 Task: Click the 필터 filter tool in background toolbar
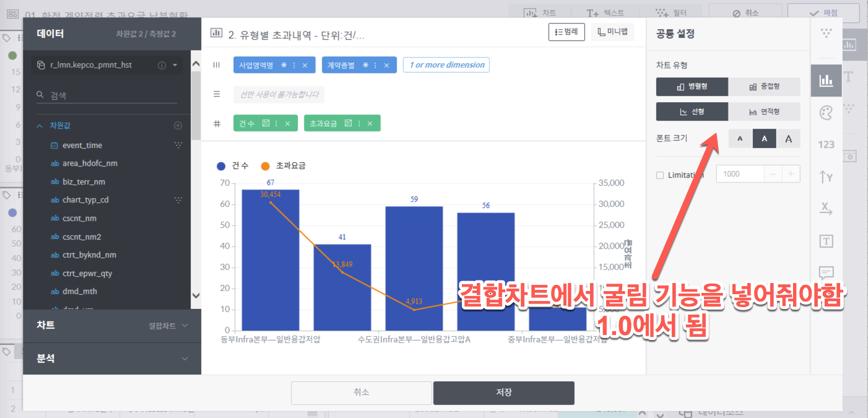pyautogui.click(x=671, y=13)
